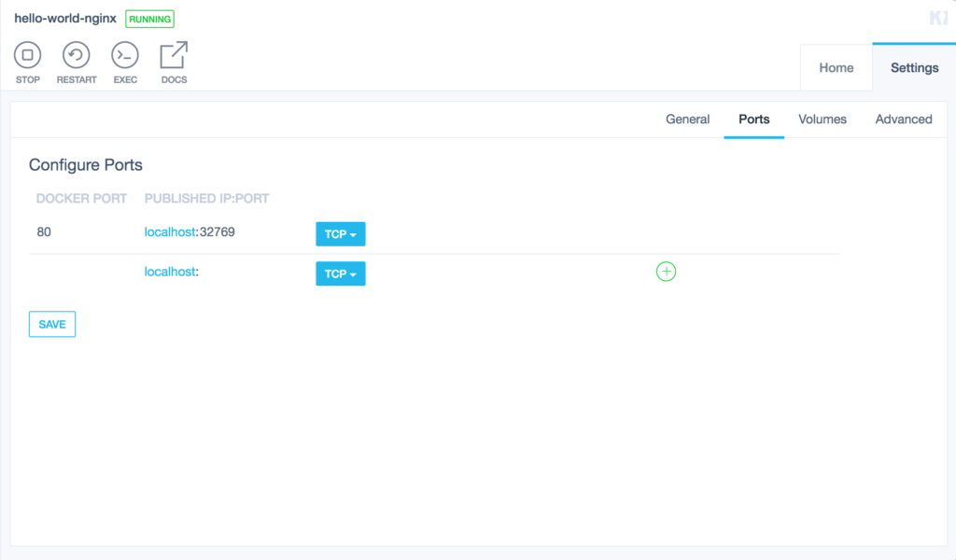This screenshot has height=560, width=956.
Task: Click the PUBLISHED IP:PORT column header
Action: pos(206,199)
